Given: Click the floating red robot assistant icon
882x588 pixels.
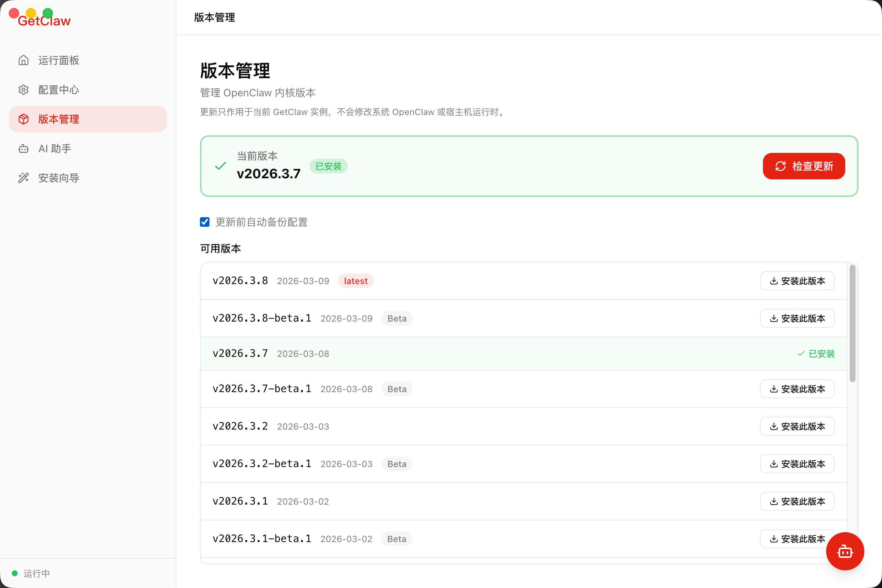Looking at the screenshot, I should pos(845,551).
